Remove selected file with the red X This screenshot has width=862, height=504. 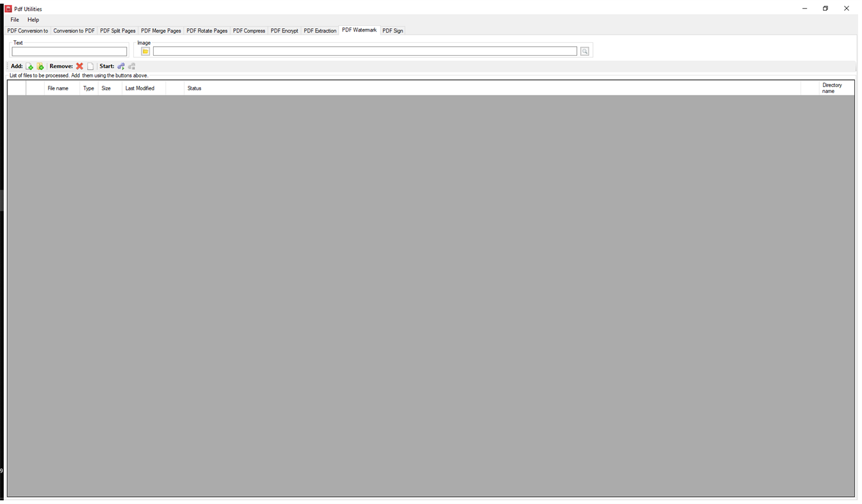79,66
